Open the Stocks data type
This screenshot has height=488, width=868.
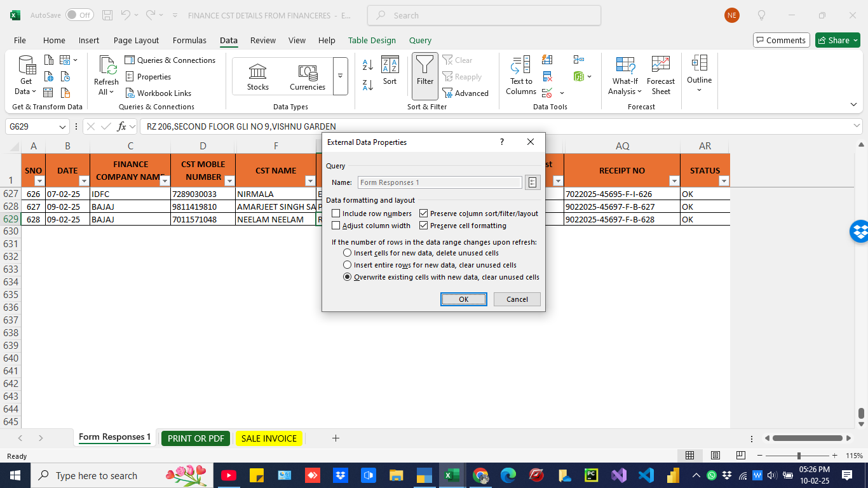click(257, 76)
